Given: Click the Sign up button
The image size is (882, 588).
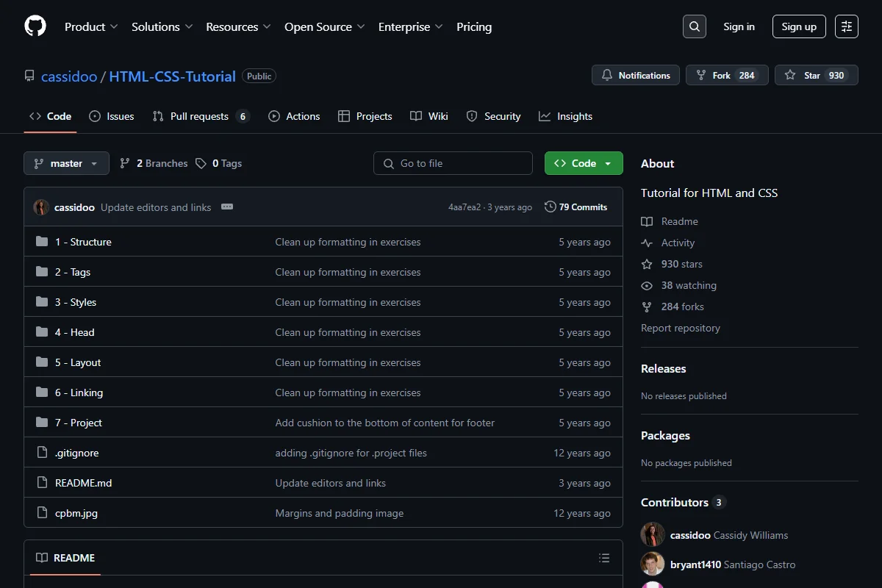Looking at the screenshot, I should point(799,26).
